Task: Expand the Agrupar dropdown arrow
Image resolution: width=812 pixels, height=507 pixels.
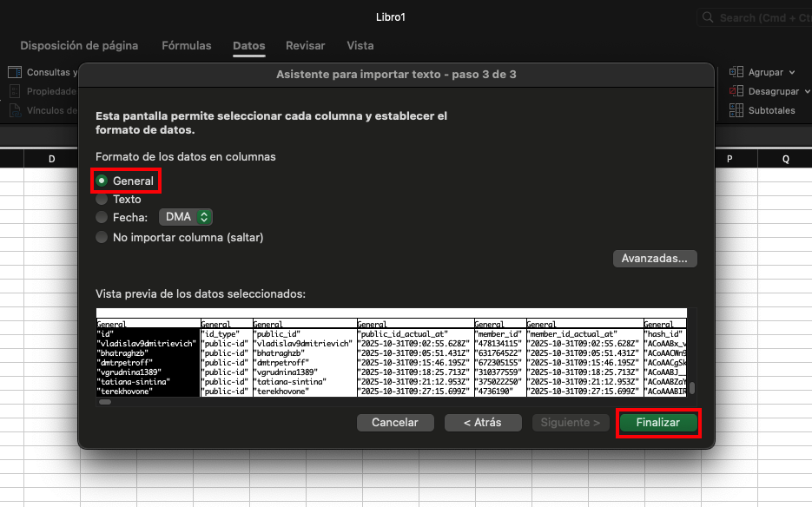Action: click(x=791, y=73)
